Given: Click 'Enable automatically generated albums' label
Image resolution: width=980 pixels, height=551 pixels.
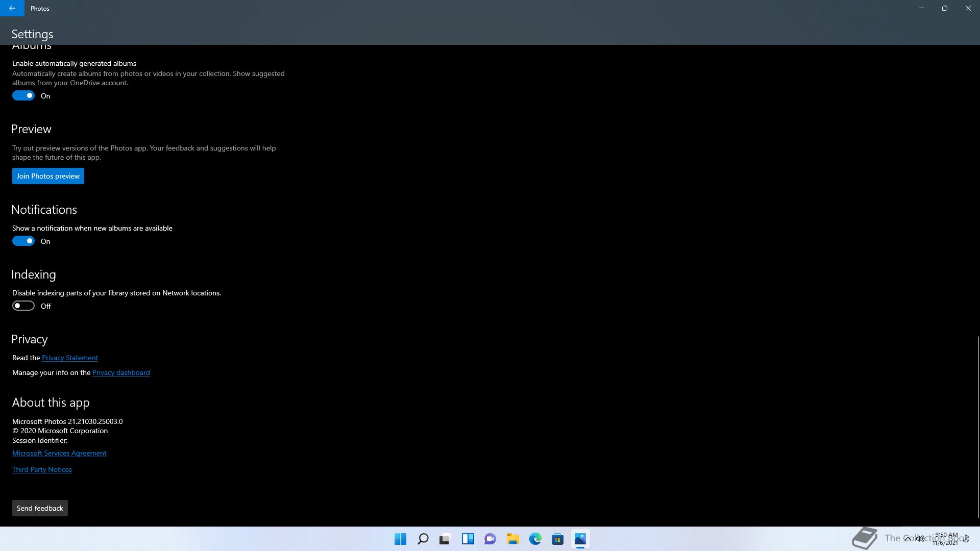Looking at the screenshot, I should point(74,63).
